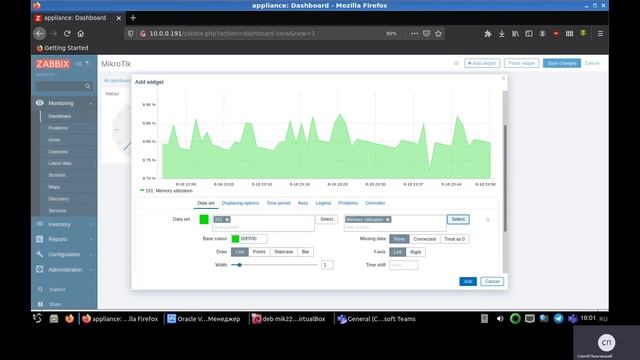Open a new browser tab
Screen dimensions: 640x360
[x=133, y=18]
